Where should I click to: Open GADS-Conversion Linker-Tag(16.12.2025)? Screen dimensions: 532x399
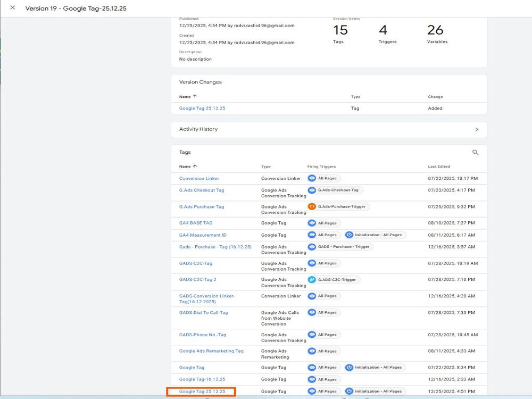point(207,299)
